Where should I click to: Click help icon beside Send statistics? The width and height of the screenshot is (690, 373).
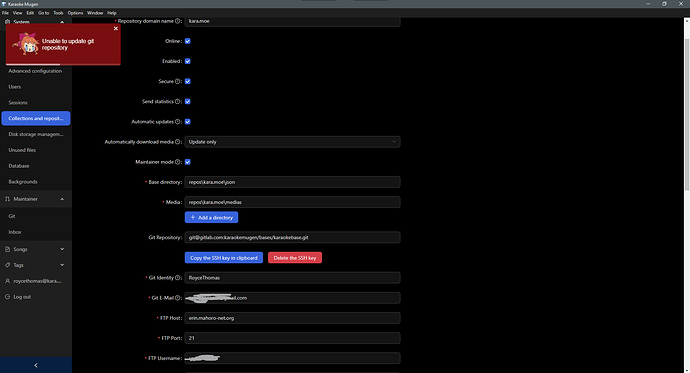(178, 102)
